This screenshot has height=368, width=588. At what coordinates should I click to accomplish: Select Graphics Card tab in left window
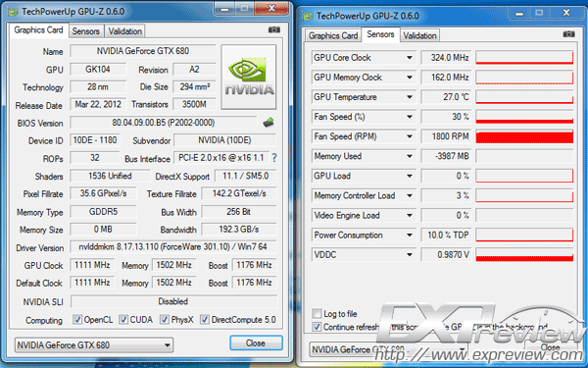click(x=38, y=30)
